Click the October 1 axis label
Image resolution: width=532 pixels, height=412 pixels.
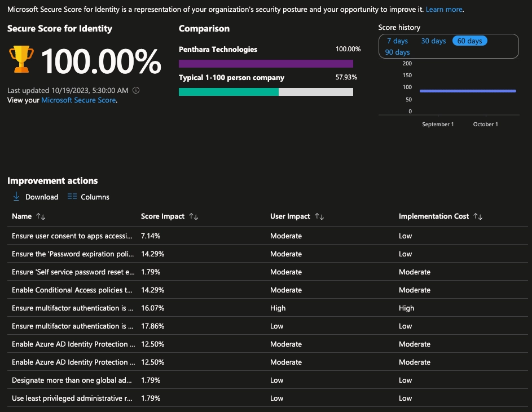click(486, 125)
